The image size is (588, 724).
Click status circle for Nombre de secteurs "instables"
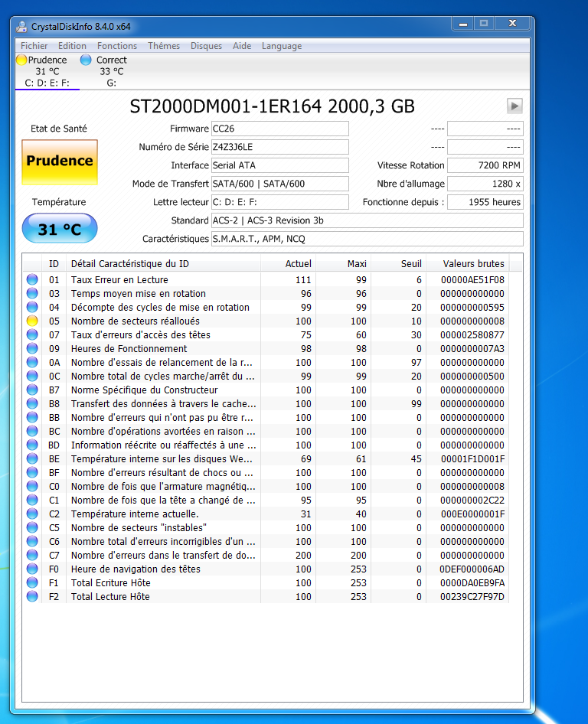tap(32, 528)
